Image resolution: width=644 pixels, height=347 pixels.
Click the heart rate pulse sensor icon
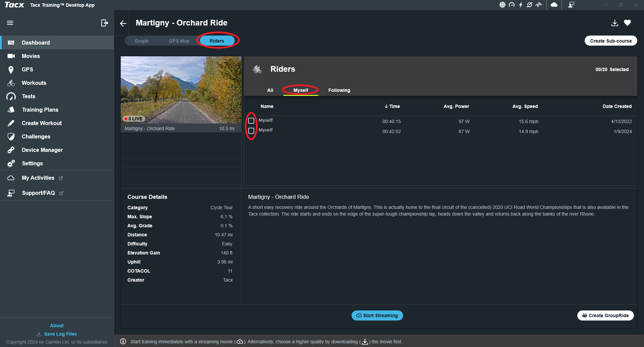click(539, 5)
